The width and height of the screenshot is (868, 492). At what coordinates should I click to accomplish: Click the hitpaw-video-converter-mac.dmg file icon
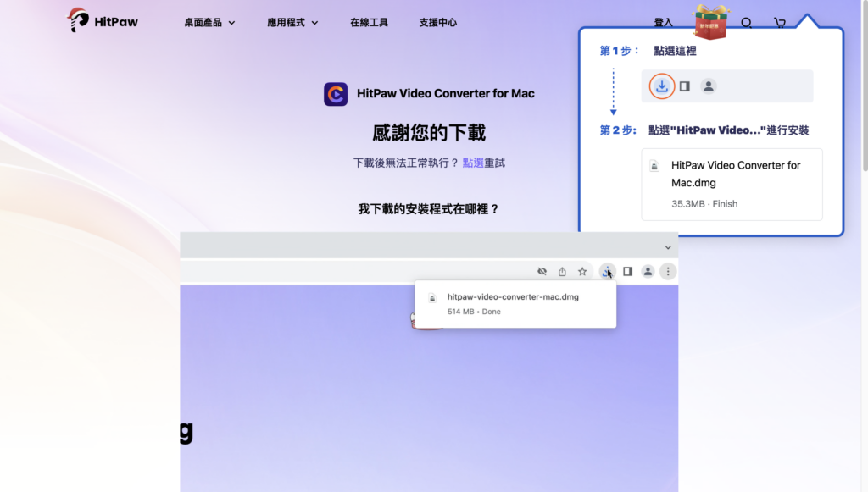click(432, 298)
